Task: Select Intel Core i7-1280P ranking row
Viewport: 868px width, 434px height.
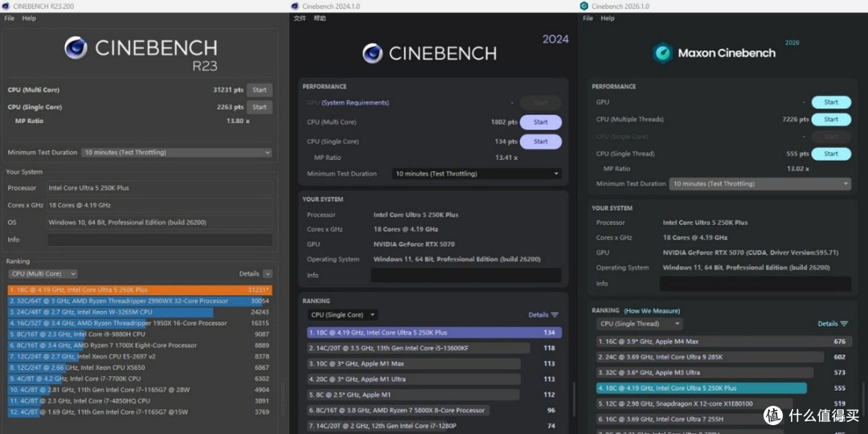Action: [435, 426]
